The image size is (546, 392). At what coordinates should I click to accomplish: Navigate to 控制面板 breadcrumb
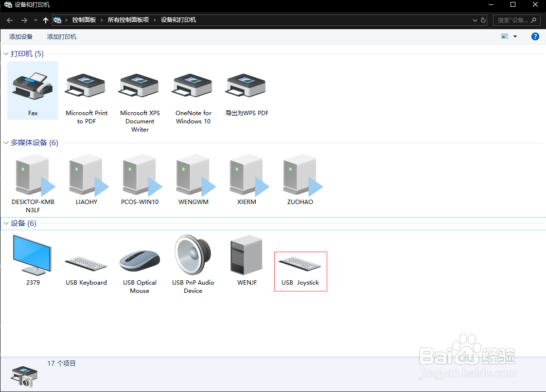click(x=84, y=20)
